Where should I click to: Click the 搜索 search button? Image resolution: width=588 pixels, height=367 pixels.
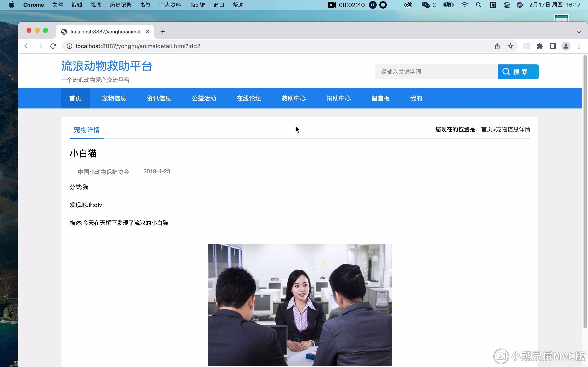(x=518, y=71)
